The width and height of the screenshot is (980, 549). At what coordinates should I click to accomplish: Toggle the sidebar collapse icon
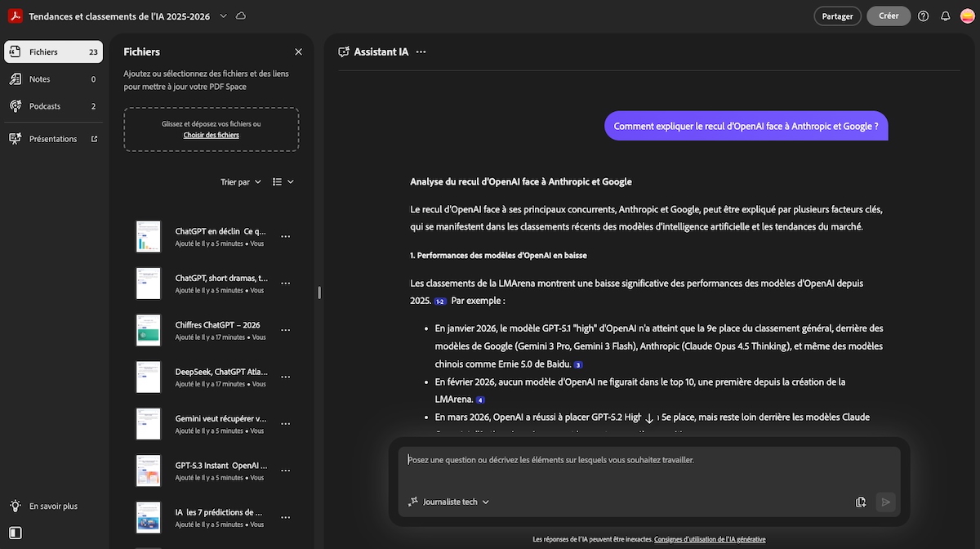coord(16,533)
